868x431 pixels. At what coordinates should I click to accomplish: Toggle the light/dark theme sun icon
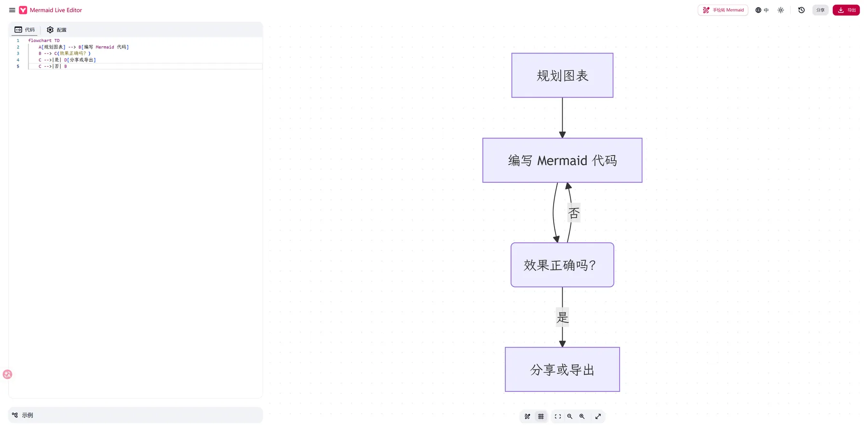coord(781,10)
